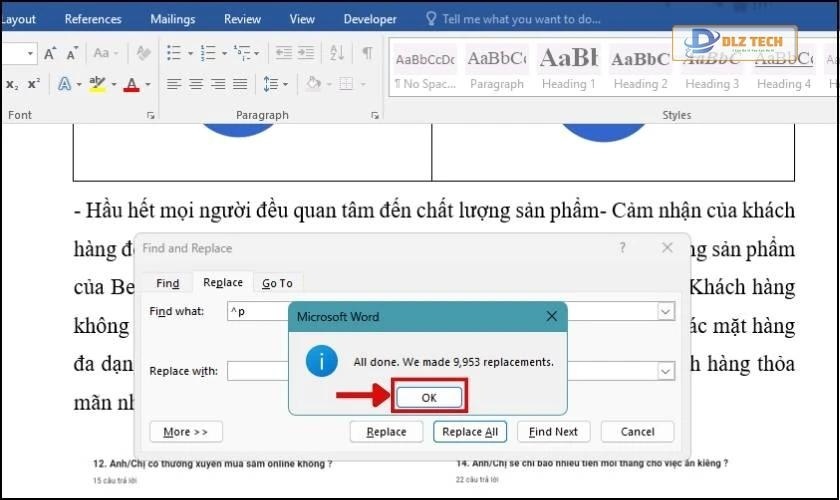840x500 pixels.
Task: Open the Bullets list dropdown arrow
Action: point(189,54)
